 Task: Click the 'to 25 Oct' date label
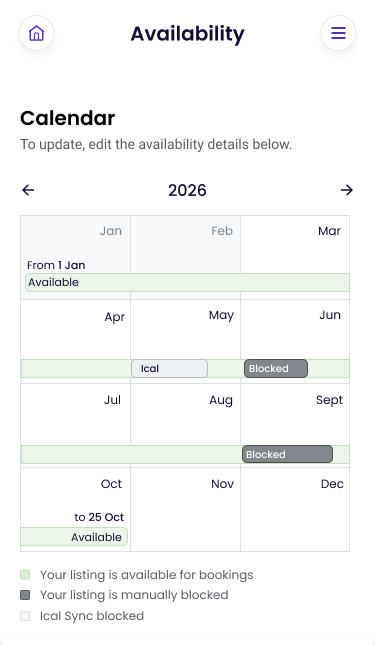99,517
